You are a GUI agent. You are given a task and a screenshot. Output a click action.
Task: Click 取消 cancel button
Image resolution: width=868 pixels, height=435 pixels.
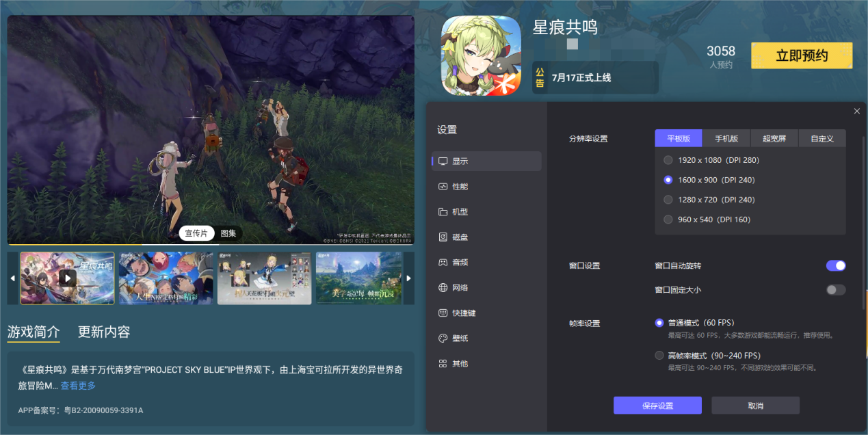pos(755,406)
